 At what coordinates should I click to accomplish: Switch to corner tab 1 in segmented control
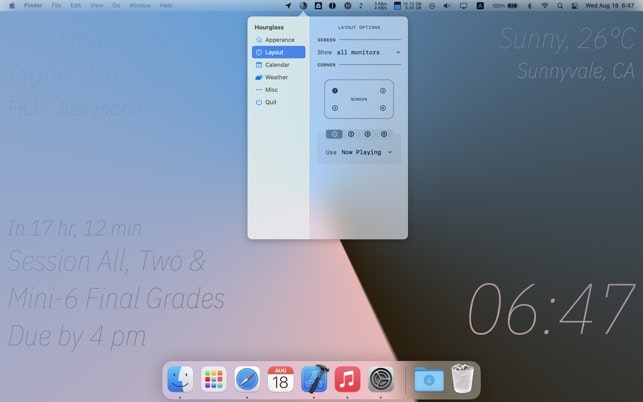tap(334, 134)
